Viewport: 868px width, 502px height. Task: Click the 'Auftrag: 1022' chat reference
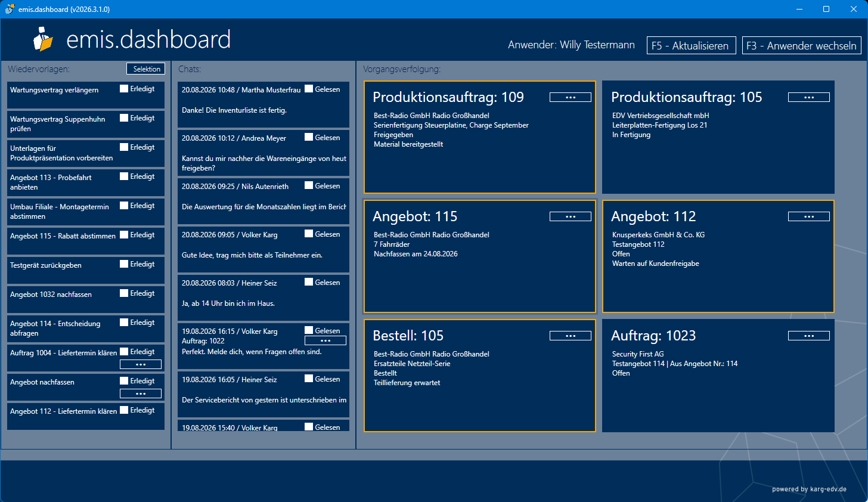tap(203, 341)
